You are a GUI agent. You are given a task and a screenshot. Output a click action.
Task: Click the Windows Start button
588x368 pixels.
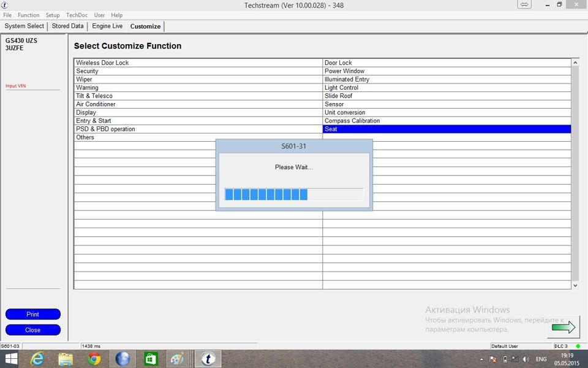click(x=11, y=359)
